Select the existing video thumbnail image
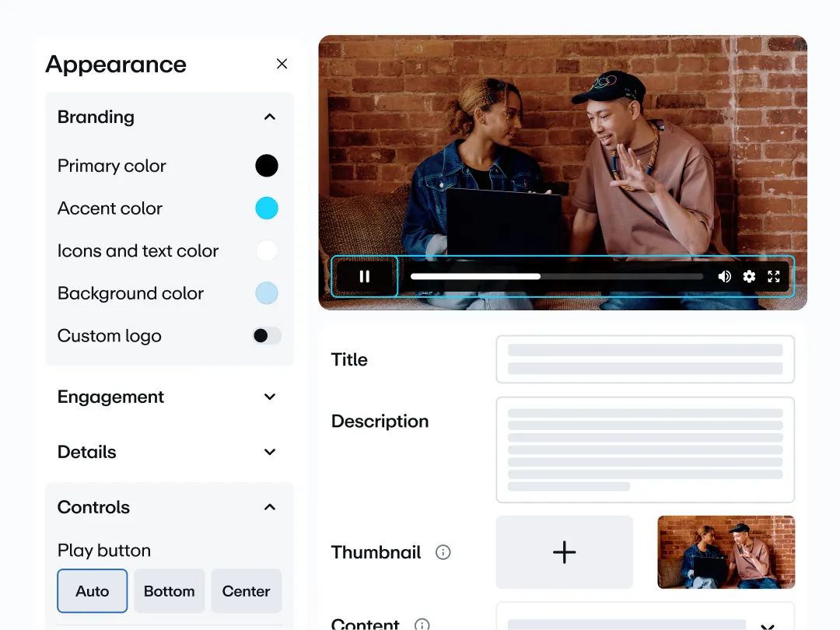This screenshot has width=840, height=630. pyautogui.click(x=726, y=552)
